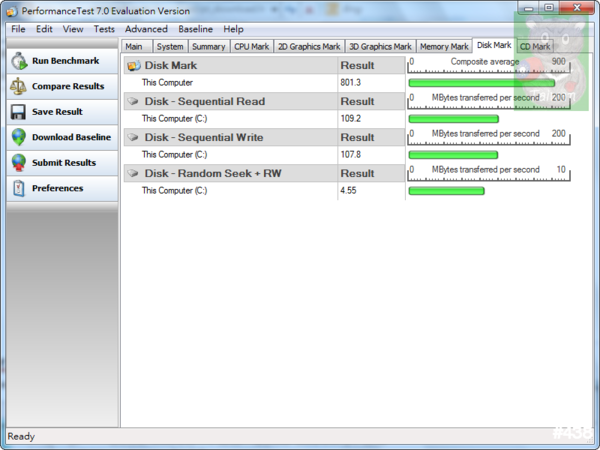Screen dimensions: 600x450
Task: Click the Composite average scale ruler
Action: (x=489, y=65)
